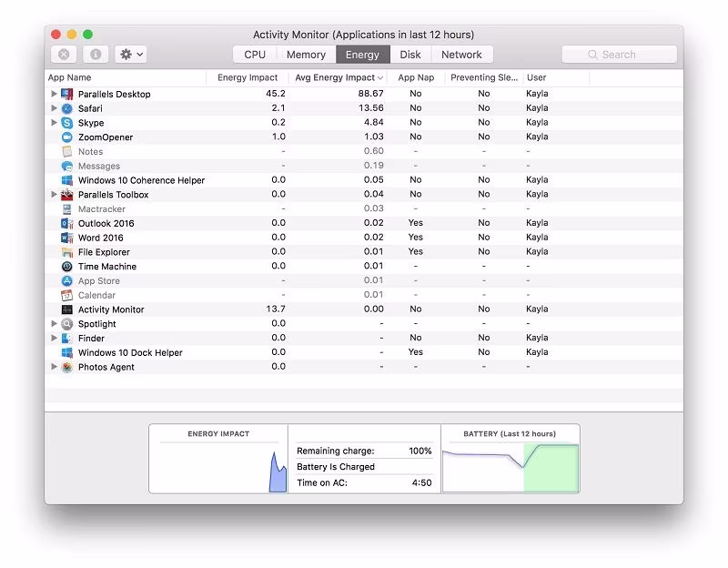
Task: Click the Mactracker icon
Action: point(66,209)
